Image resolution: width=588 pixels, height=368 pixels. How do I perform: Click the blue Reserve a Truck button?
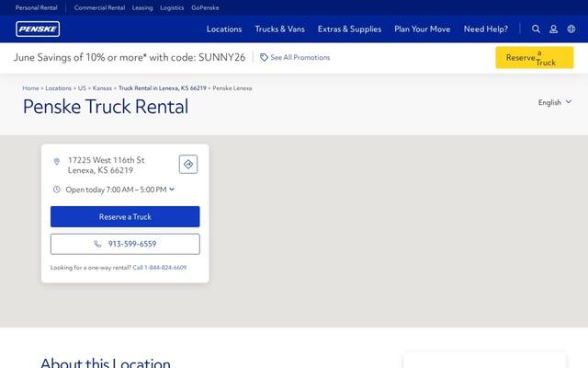[125, 217]
